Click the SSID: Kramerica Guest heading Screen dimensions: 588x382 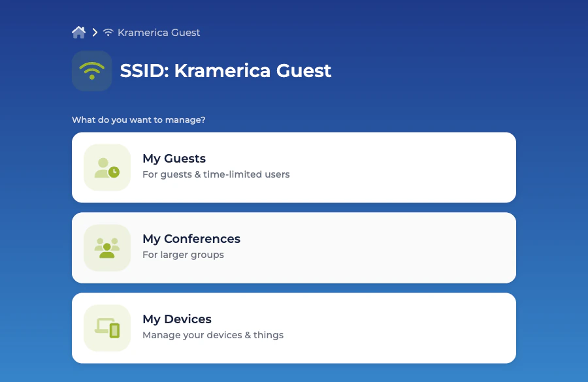point(226,71)
